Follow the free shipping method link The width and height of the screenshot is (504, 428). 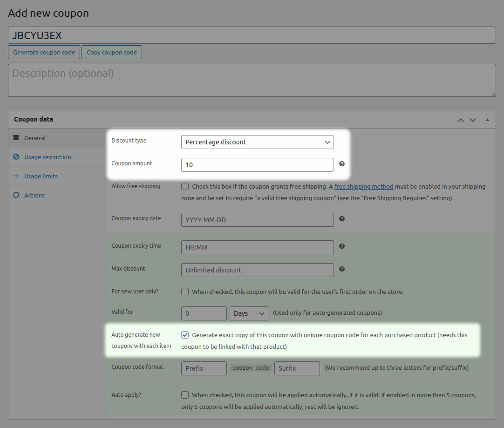pos(364,186)
